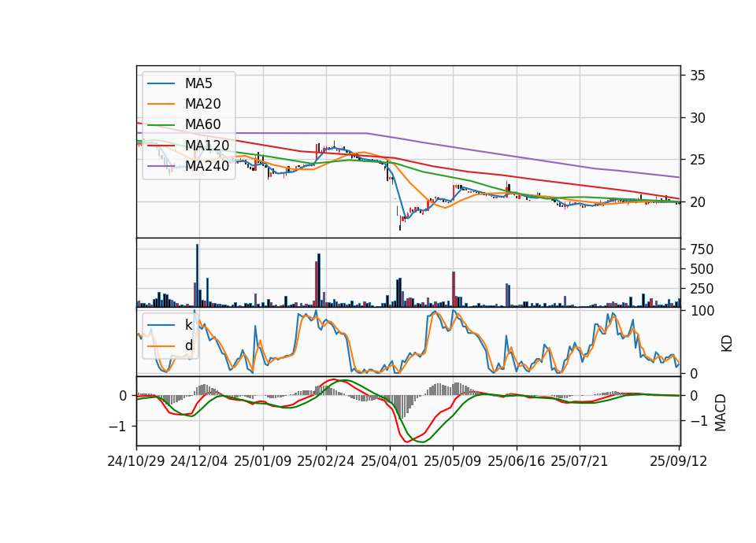The height and width of the screenshot is (543, 756).
Task: Click the 24/10/29 date axis label
Action: [x=136, y=461]
